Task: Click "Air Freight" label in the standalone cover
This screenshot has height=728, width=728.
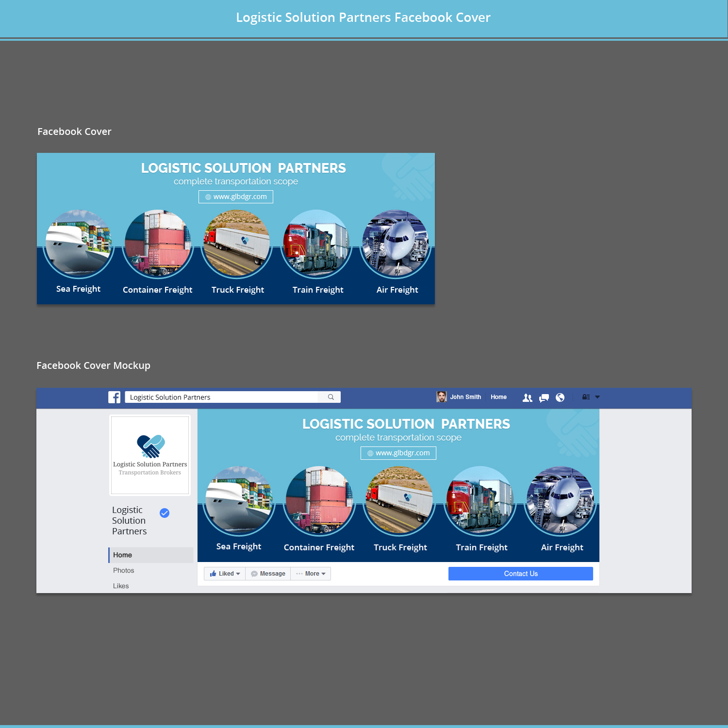Action: [x=397, y=290]
